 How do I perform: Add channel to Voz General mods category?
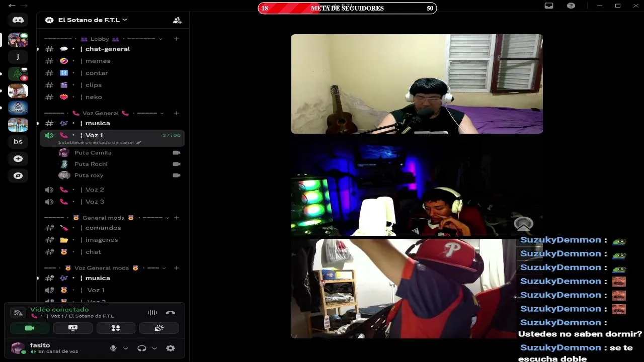(177, 268)
